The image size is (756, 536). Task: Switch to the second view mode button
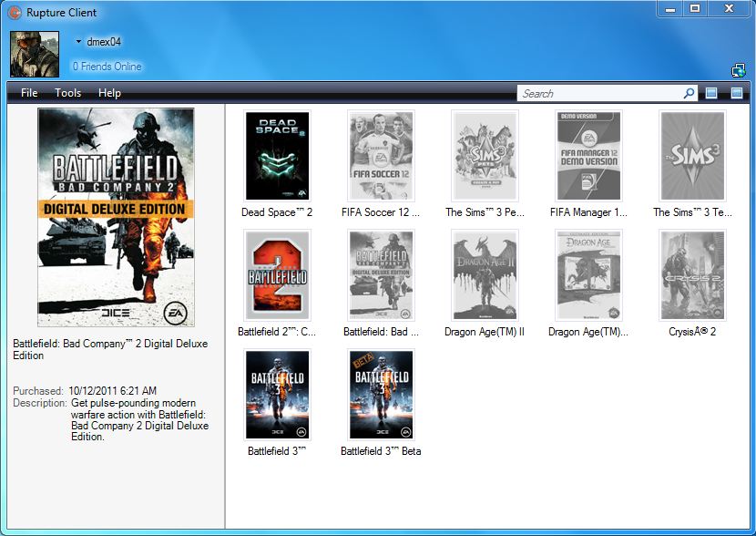point(737,93)
